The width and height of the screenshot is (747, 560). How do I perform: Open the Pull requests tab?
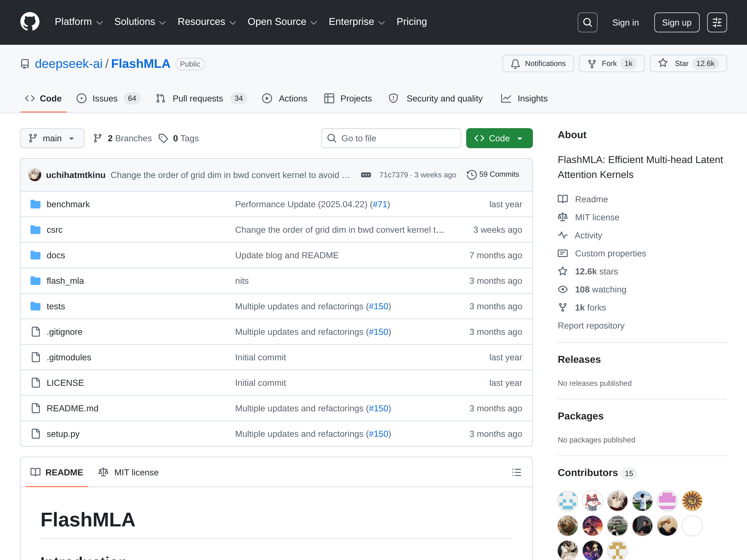[198, 99]
